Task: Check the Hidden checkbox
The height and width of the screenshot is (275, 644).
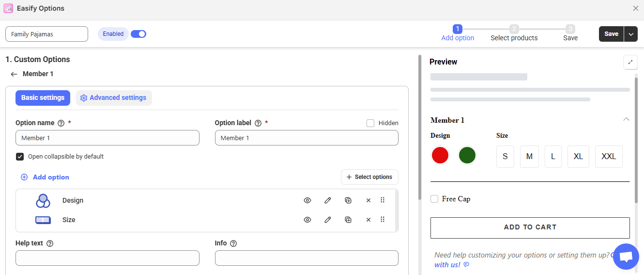Action: coord(370,123)
